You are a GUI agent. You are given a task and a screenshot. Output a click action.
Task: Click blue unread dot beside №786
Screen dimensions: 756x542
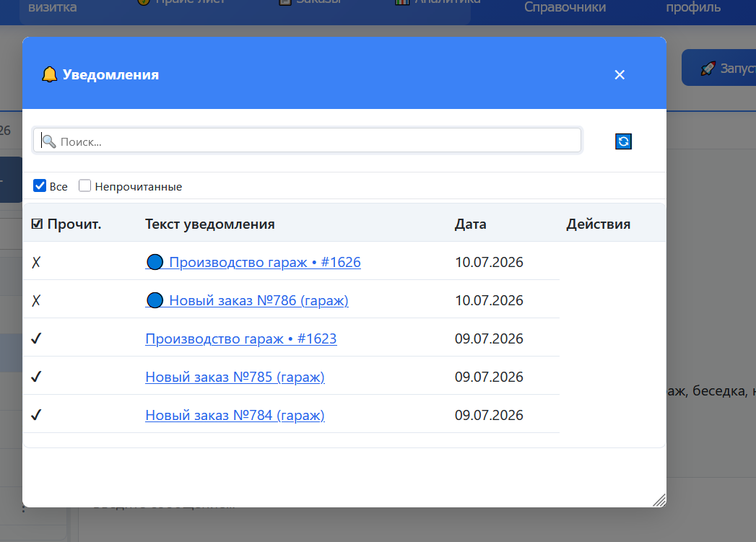tap(155, 300)
